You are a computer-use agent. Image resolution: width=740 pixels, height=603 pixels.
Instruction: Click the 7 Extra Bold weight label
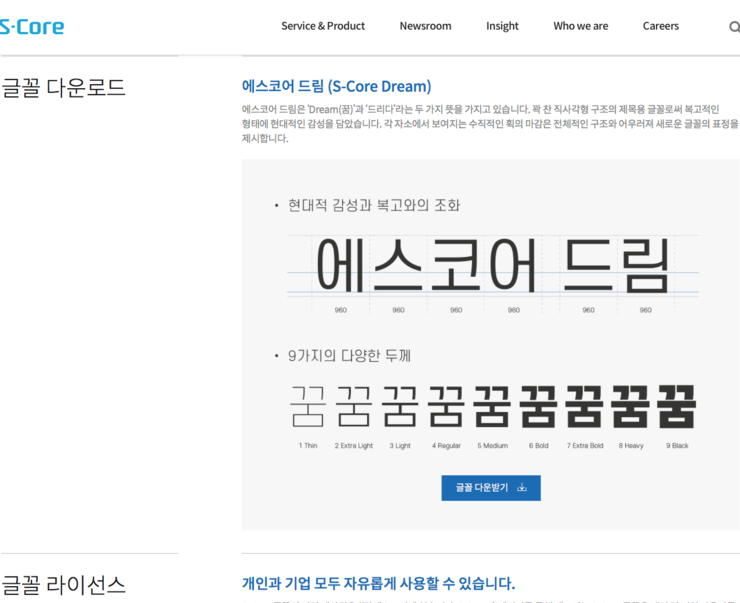(585, 445)
